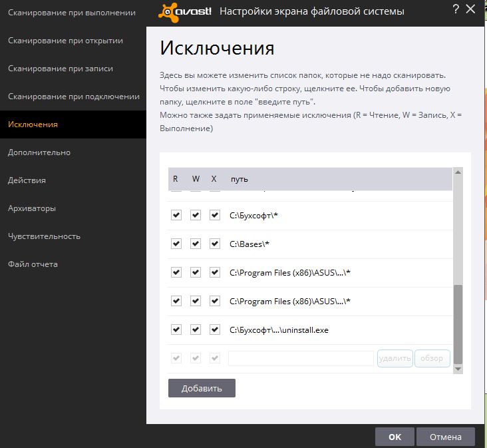The width and height of the screenshot is (487, 448).
Task: Click the question mark help icon
Action: click(456, 9)
